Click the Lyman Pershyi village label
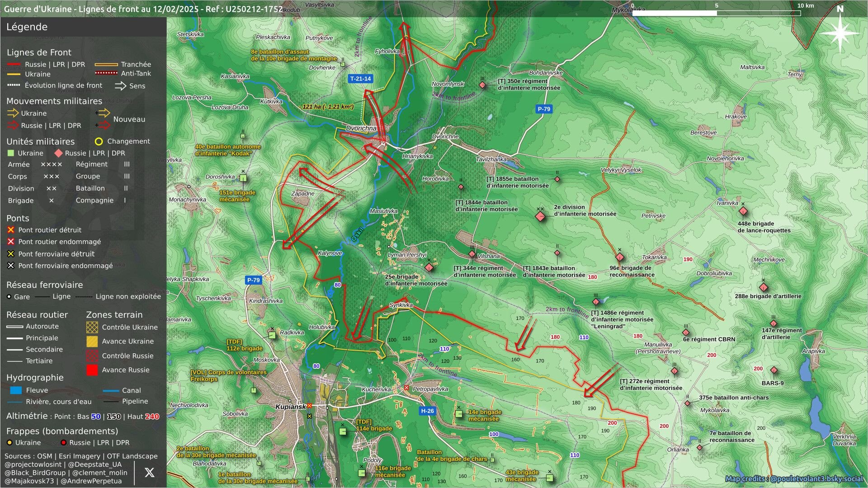The image size is (868, 488). [x=407, y=254]
